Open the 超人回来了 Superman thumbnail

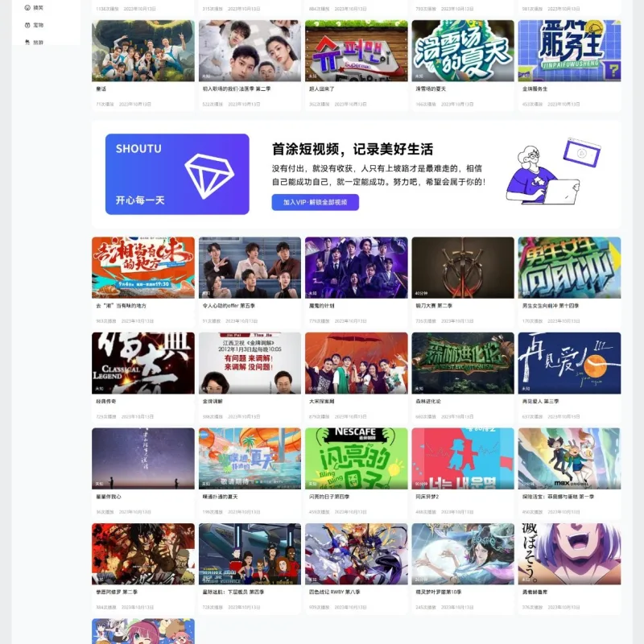(356, 51)
